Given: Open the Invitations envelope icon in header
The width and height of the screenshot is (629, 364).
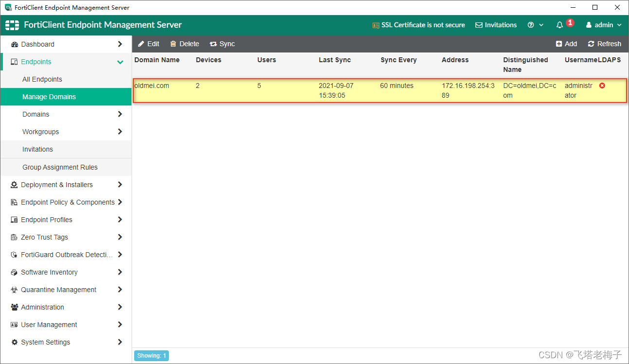Looking at the screenshot, I should 479,25.
